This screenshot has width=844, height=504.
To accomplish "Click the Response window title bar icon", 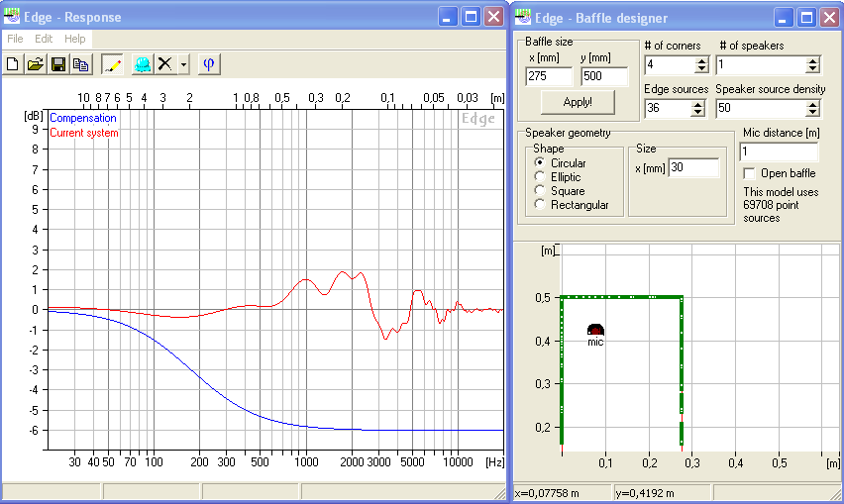I will 11,17.
